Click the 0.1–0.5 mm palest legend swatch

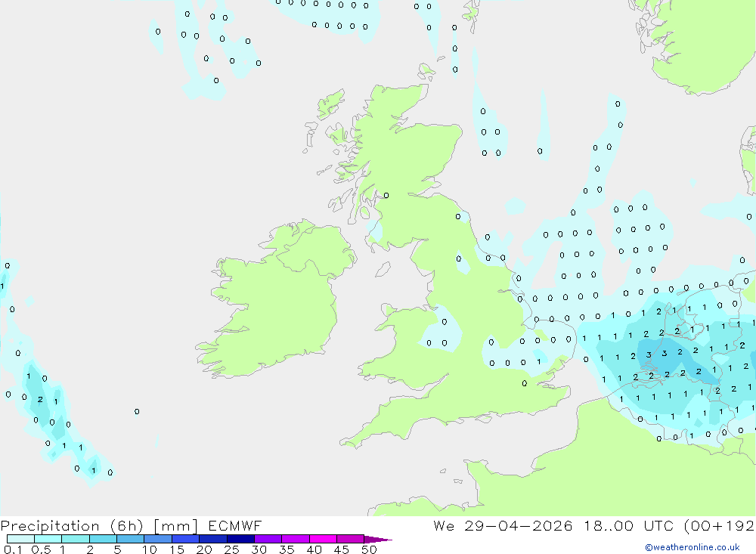[20, 539]
